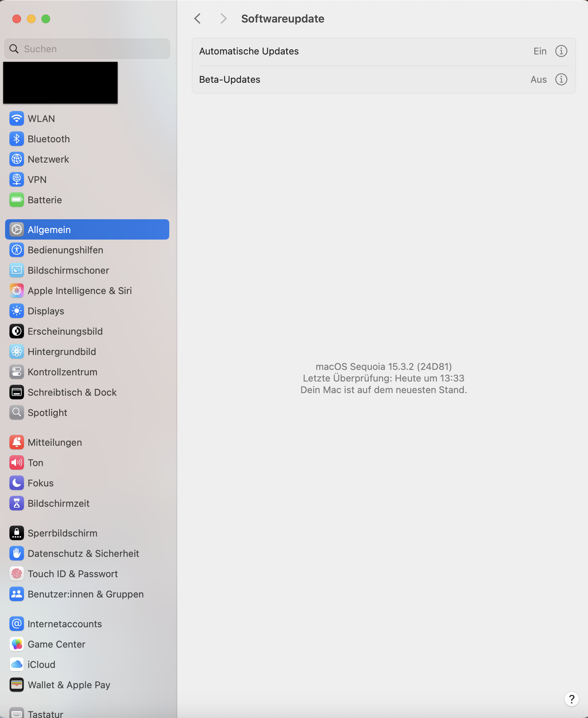Click the Game Center bubbles icon
The height and width of the screenshot is (718, 588).
click(17, 644)
